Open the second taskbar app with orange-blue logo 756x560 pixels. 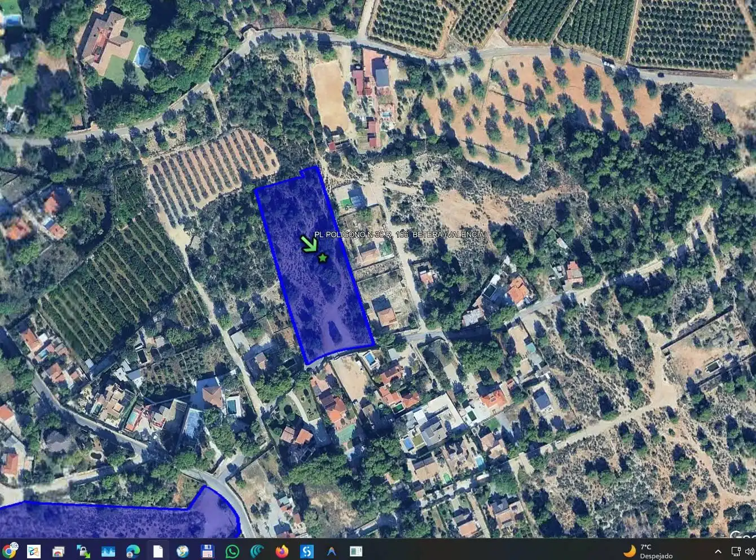tap(34, 551)
